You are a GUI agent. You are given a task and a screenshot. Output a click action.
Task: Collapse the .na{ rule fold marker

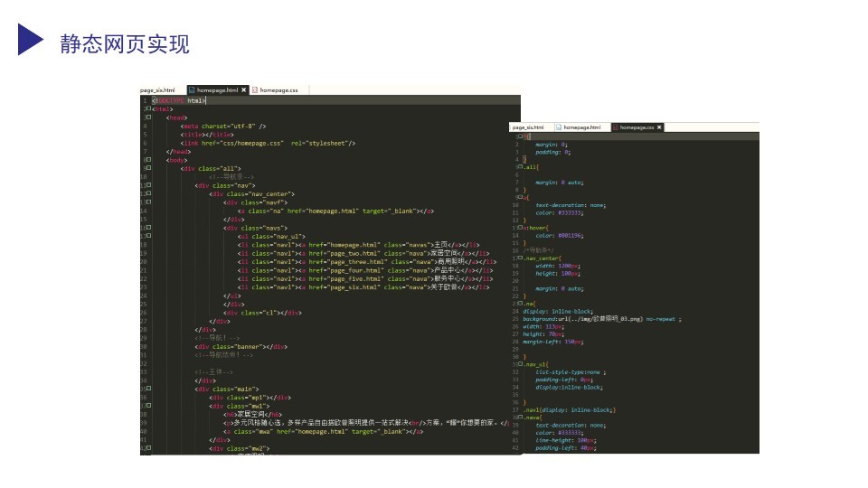(521, 304)
